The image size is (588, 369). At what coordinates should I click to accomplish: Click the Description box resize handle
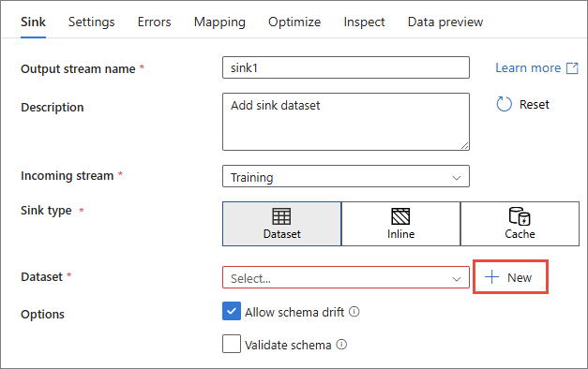click(x=464, y=146)
